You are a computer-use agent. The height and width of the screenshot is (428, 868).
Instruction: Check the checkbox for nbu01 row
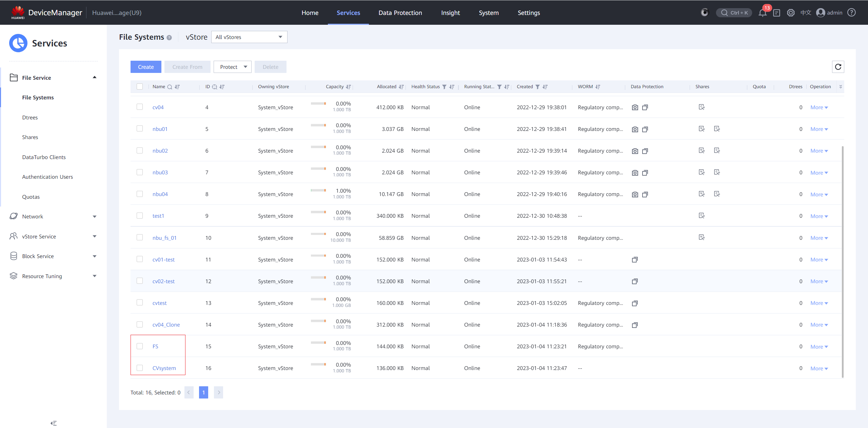140,129
